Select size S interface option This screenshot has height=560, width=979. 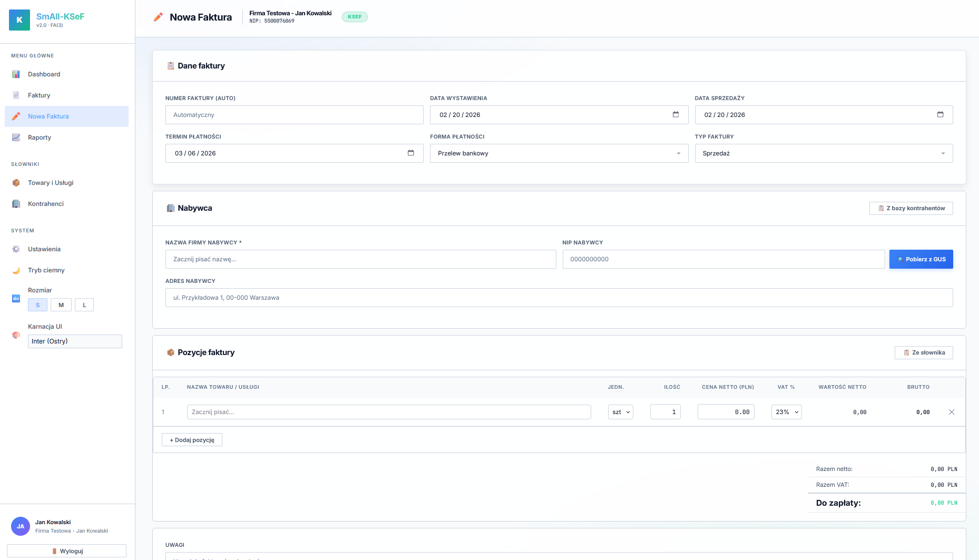click(37, 305)
